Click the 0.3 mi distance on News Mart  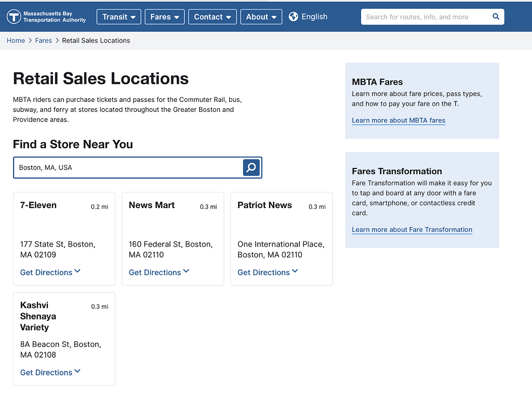[208, 207]
